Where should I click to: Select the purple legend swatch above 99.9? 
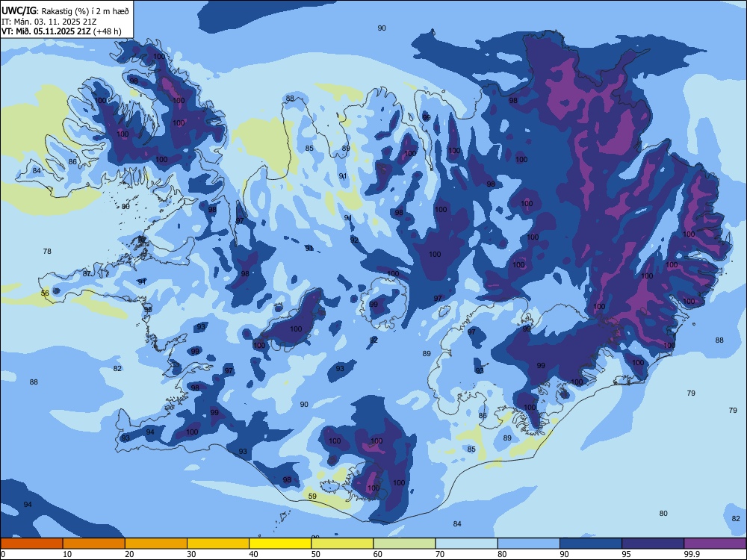(x=715, y=544)
